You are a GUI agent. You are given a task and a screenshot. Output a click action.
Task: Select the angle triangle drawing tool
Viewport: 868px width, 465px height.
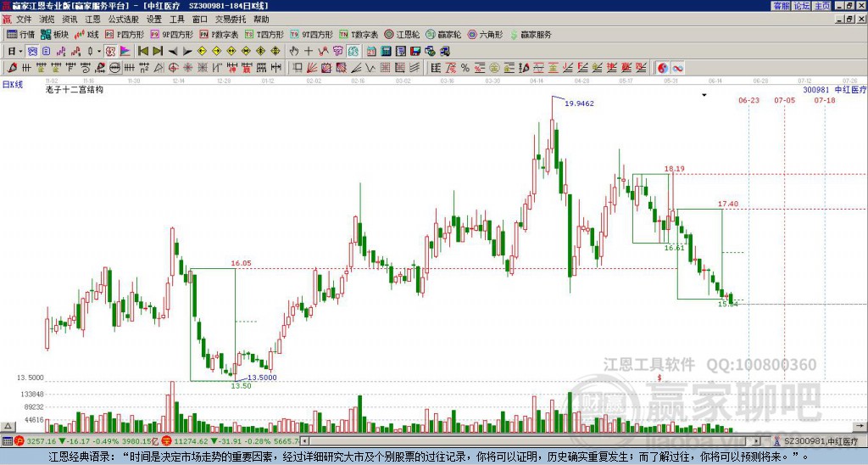click(x=159, y=68)
